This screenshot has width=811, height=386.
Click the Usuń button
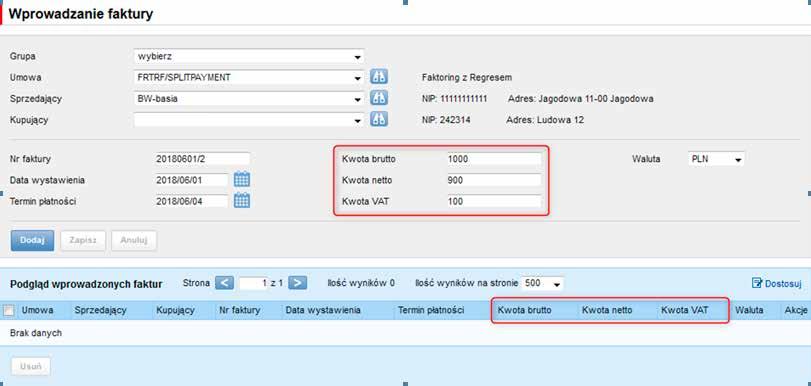point(31,366)
